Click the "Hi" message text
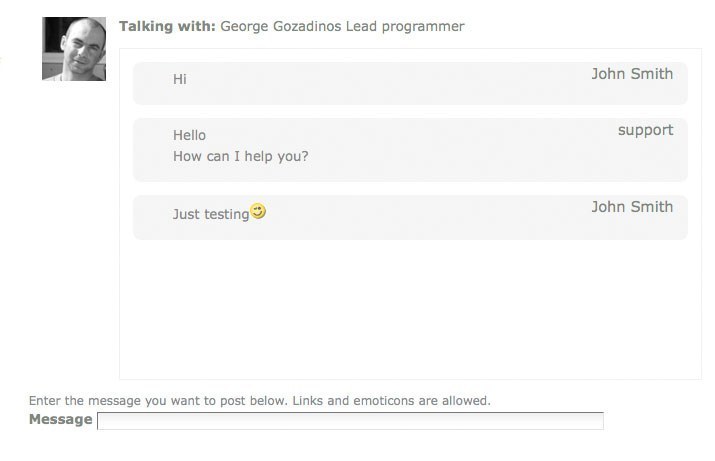The width and height of the screenshot is (715, 461). pos(180,79)
